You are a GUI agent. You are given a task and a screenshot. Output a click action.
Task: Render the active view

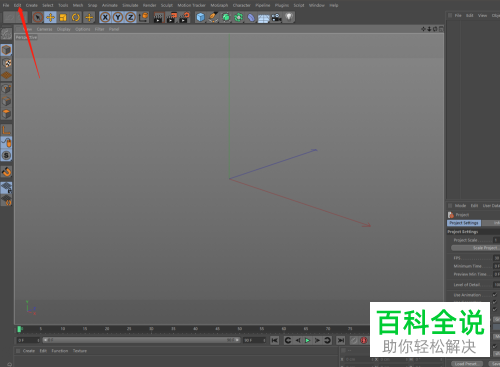159,17
